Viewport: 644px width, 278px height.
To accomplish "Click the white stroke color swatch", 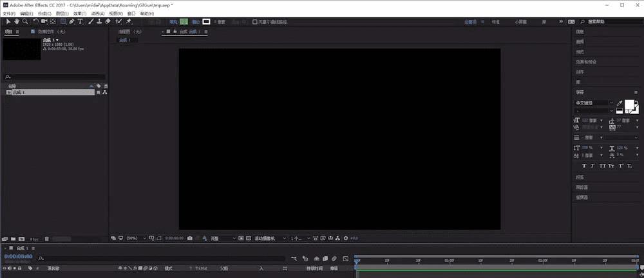I will click(206, 22).
